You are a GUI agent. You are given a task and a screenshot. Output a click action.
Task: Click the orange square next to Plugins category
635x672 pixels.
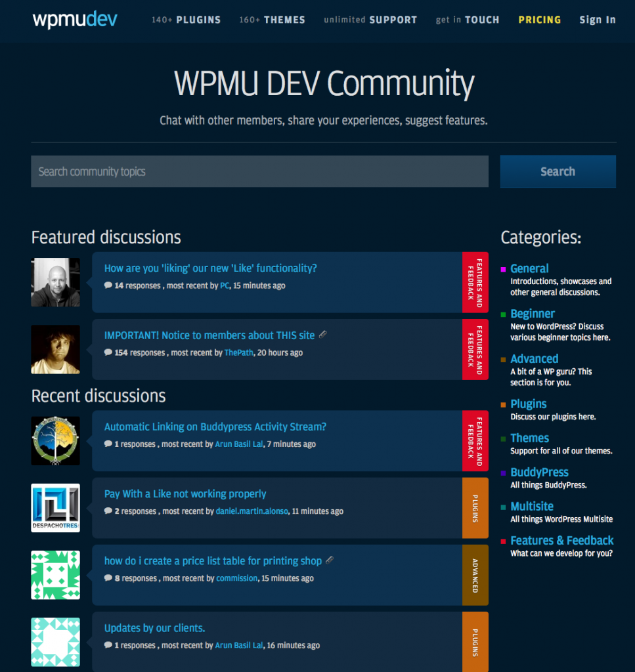pos(504,405)
